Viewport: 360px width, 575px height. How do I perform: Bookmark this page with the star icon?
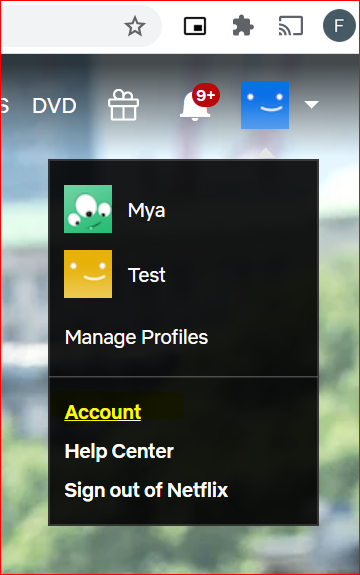135,26
